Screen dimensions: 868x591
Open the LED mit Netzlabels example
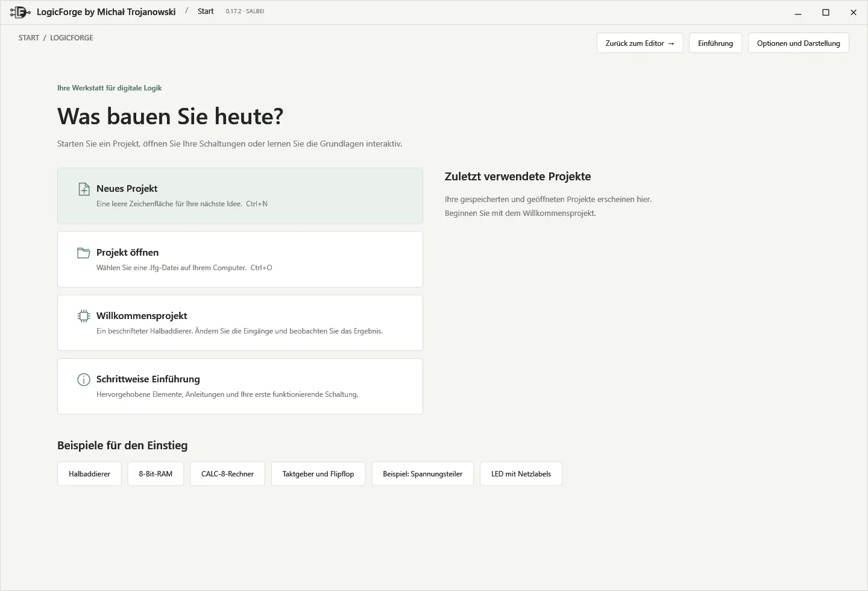pyautogui.click(x=521, y=474)
